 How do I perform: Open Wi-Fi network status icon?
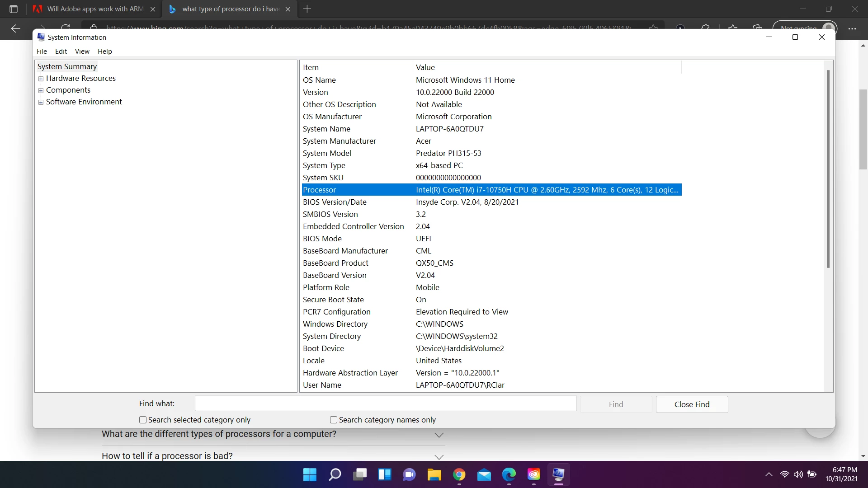785,474
